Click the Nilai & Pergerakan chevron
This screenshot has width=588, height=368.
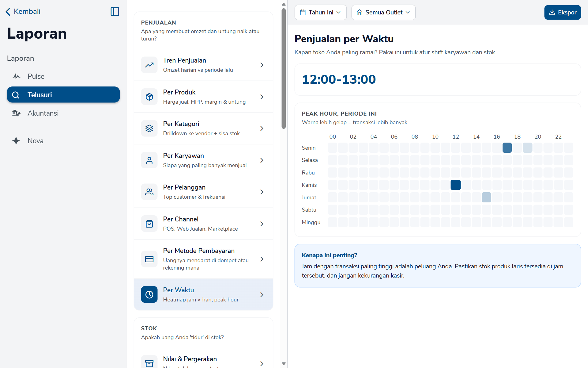point(262,363)
